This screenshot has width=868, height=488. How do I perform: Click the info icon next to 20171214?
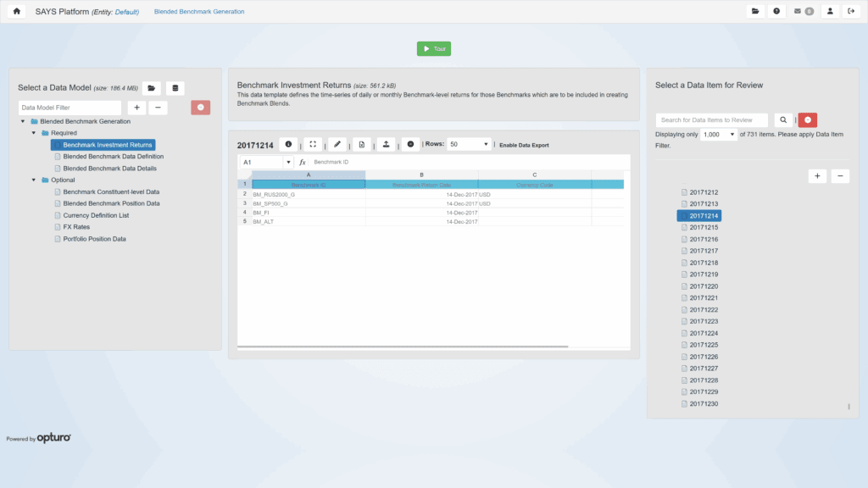pyautogui.click(x=288, y=145)
